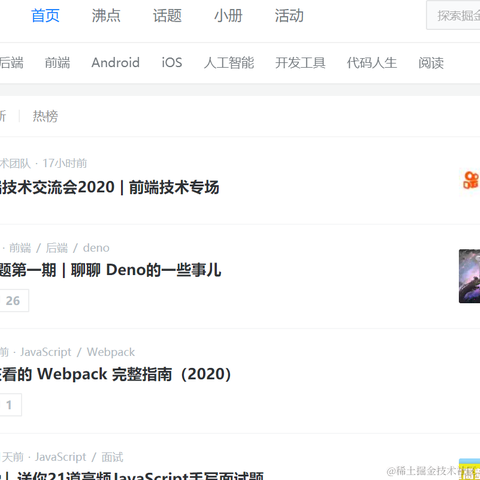480x480 pixels.
Task: Select the 前端 category
Action: tap(58, 63)
